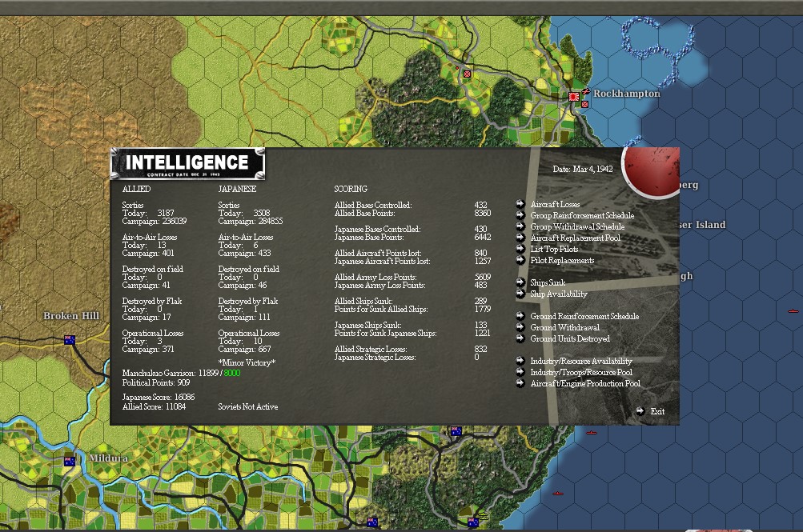Select the Rockhampton base icon on the map
The width and height of the screenshot is (803, 532).
574,95
